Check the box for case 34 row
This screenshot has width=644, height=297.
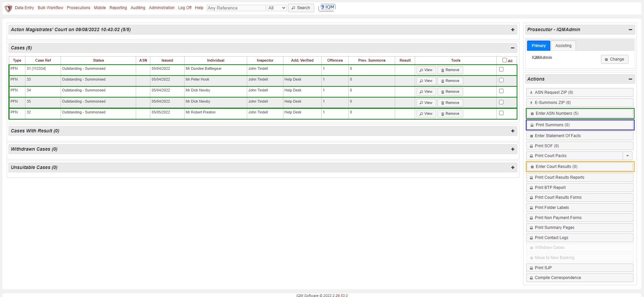(501, 91)
